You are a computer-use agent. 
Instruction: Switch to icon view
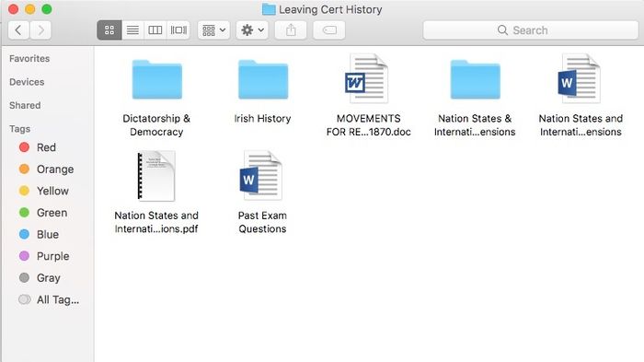click(x=109, y=30)
